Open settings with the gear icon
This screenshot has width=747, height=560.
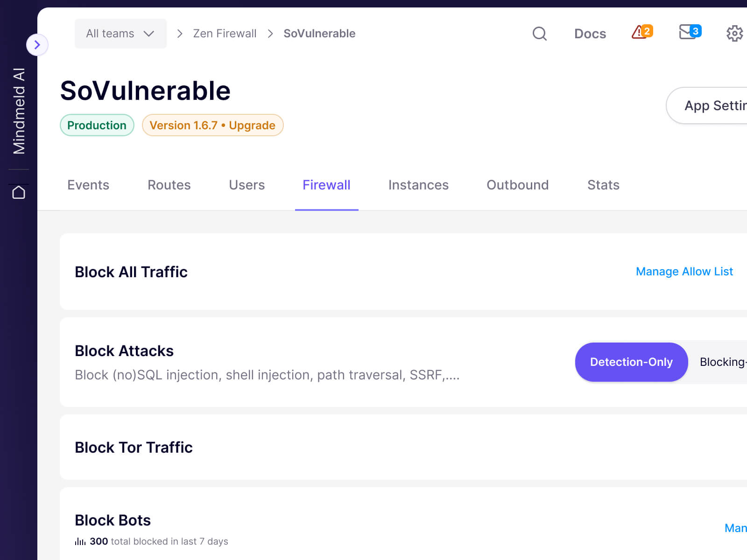coord(735,33)
